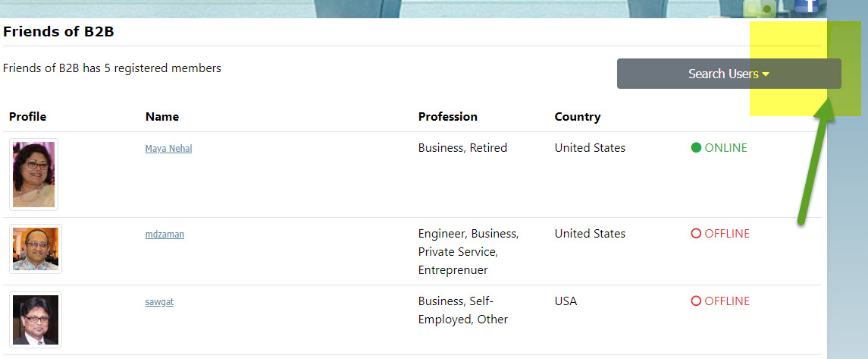Click the Profession column header

(448, 117)
